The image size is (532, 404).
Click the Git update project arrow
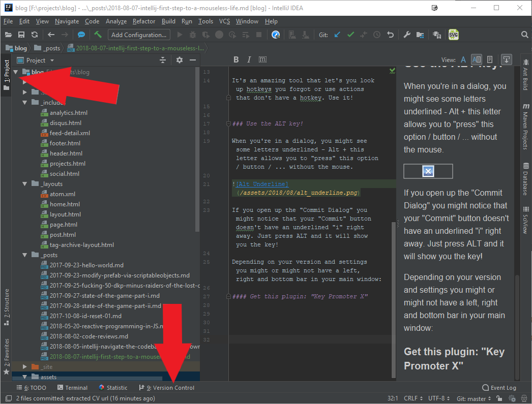coord(337,35)
